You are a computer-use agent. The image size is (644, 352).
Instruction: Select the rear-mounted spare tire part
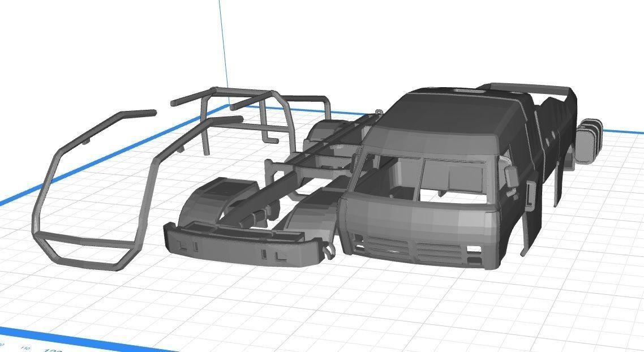pos(588,140)
